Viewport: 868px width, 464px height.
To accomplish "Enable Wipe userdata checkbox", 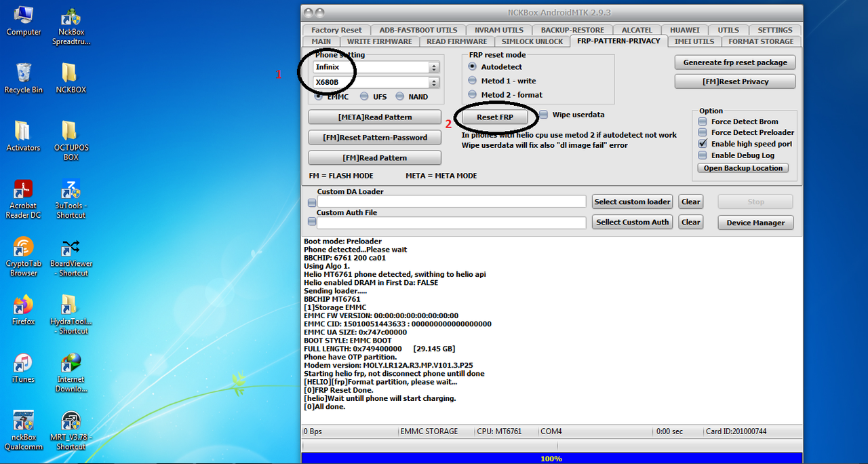I will point(544,115).
